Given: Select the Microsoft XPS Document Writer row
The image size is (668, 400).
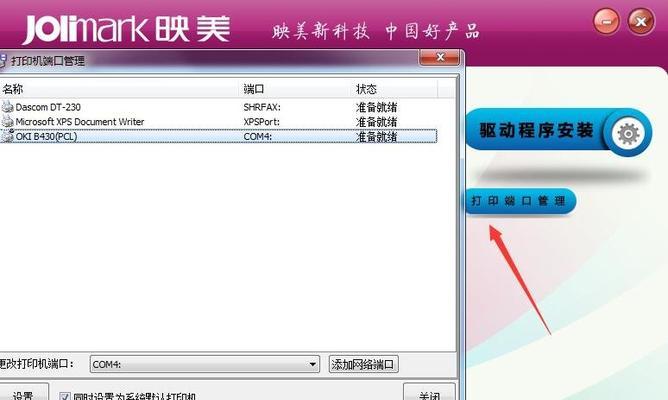Looking at the screenshot, I should click(219, 122).
